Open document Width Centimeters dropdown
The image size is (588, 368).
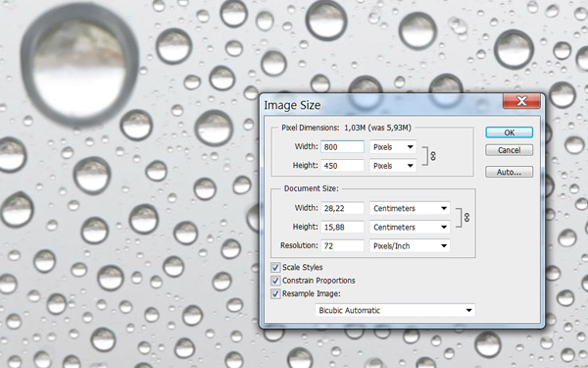click(x=410, y=208)
